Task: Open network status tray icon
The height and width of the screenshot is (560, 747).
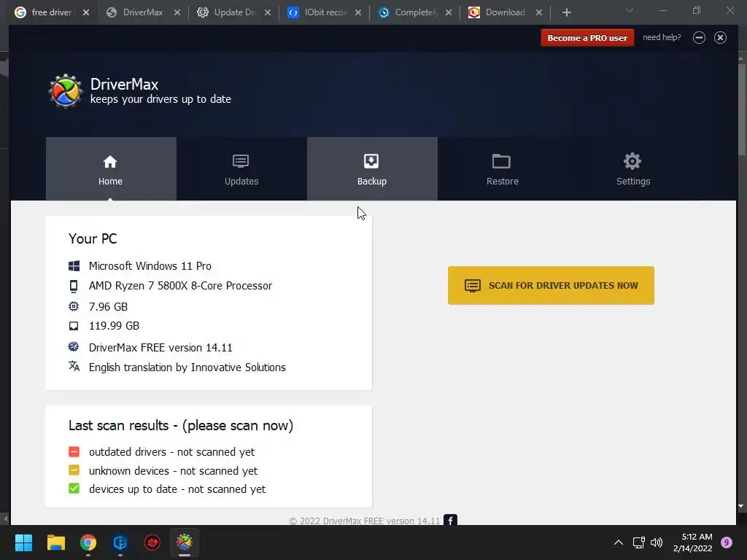Action: (x=638, y=542)
